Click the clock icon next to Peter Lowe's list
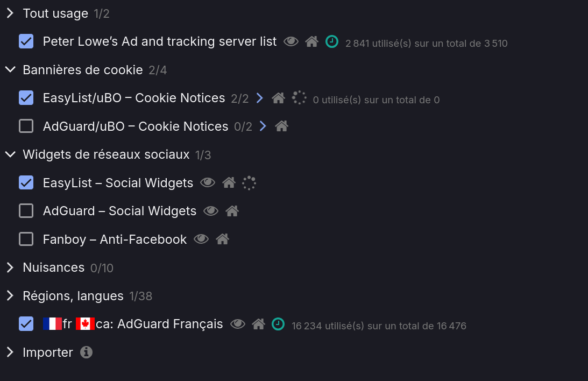 (x=332, y=41)
